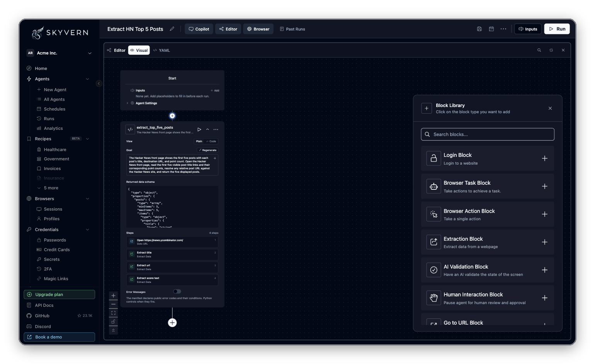
Task: Open the Browser tab
Action: (258, 29)
